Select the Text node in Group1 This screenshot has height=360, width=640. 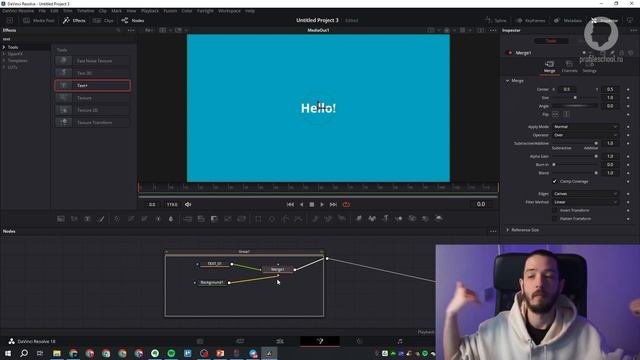click(215, 264)
